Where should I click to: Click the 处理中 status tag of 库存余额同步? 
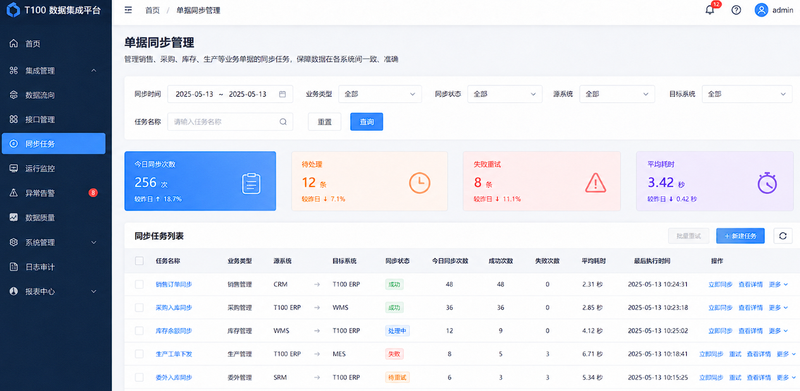(x=397, y=331)
